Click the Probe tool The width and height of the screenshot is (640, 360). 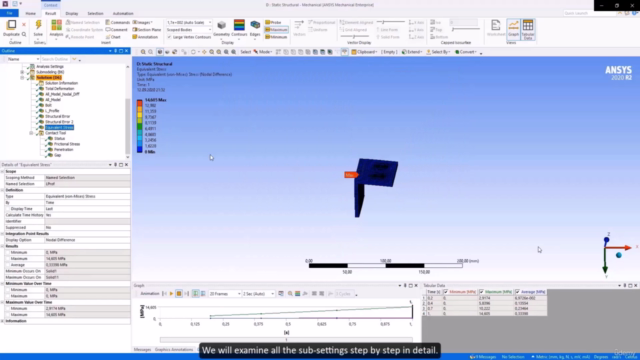274,22
